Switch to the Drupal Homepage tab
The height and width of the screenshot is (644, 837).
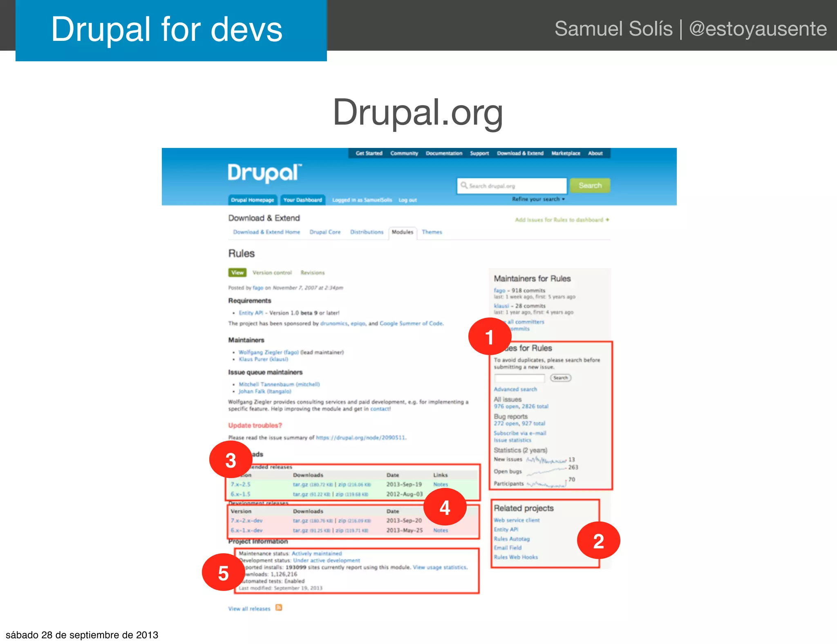pos(253,200)
